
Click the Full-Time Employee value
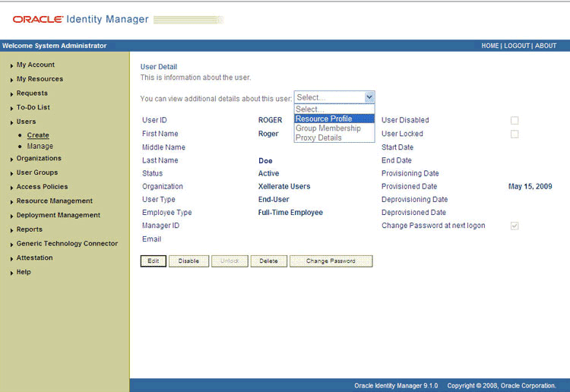pyautogui.click(x=290, y=213)
